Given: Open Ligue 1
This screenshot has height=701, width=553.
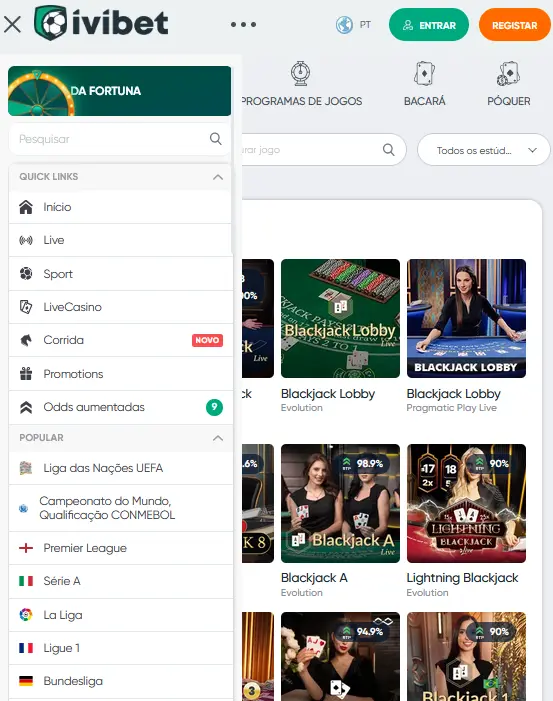Looking at the screenshot, I should pyautogui.click(x=121, y=648).
